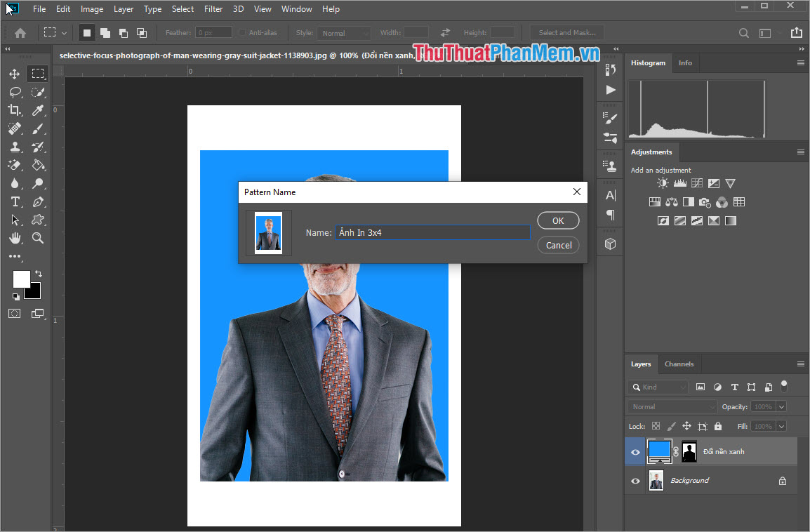The image size is (810, 532).
Task: Select the Horizontal Type tool
Action: (14, 201)
